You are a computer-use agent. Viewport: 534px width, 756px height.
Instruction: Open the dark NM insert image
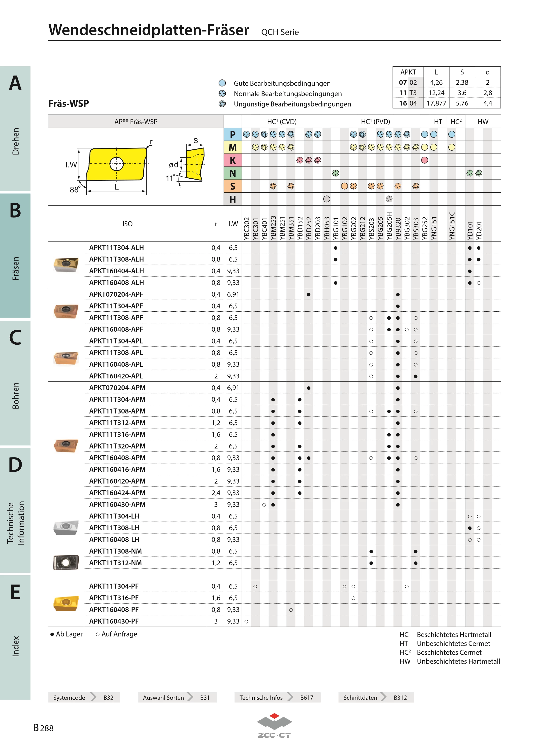(x=66, y=562)
